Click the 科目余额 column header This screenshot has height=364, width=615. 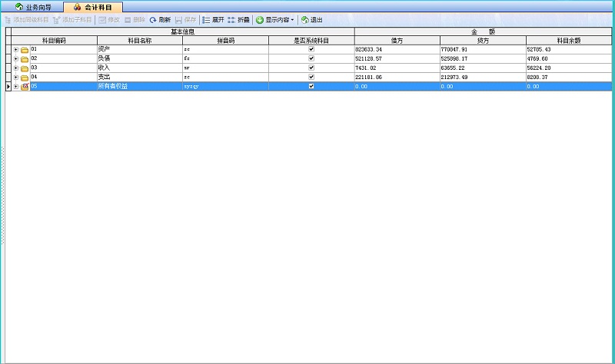(x=569, y=40)
